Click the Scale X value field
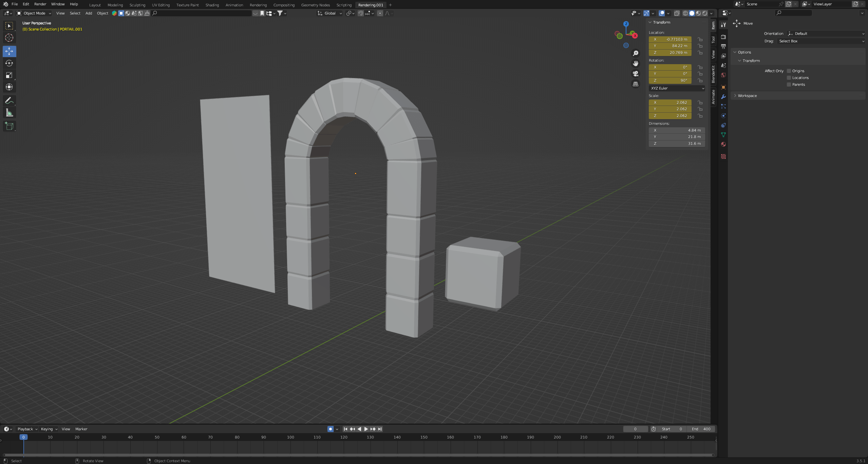Viewport: 868px width, 464px height. point(670,103)
